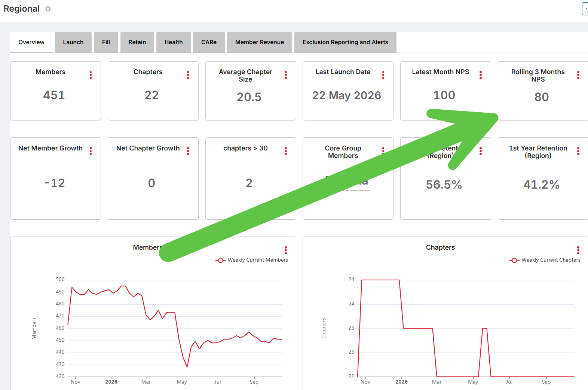Click the date 22 May 2026

coord(347,95)
